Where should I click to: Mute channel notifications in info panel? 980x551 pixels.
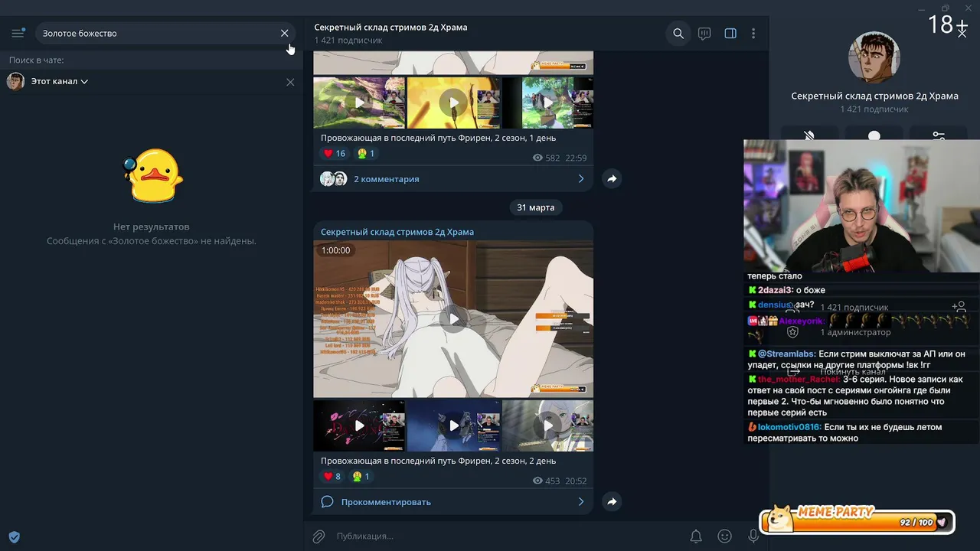(809, 136)
